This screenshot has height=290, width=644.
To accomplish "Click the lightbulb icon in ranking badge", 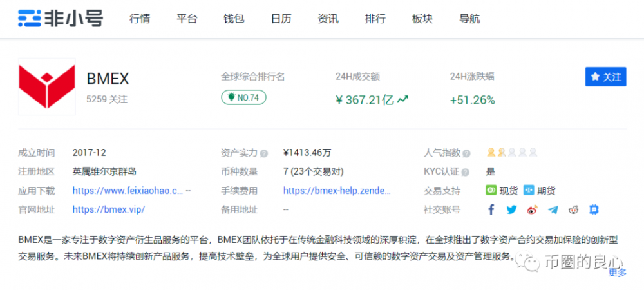I will click(x=231, y=97).
